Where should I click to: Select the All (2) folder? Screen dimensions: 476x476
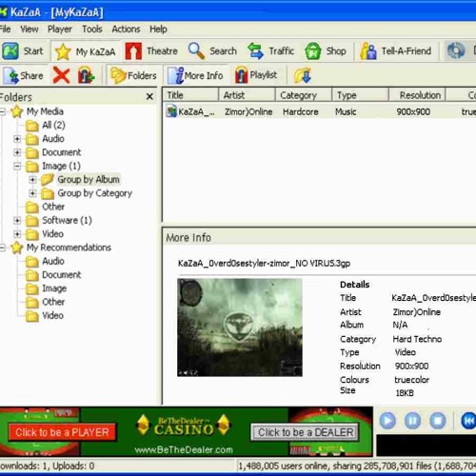(53, 125)
